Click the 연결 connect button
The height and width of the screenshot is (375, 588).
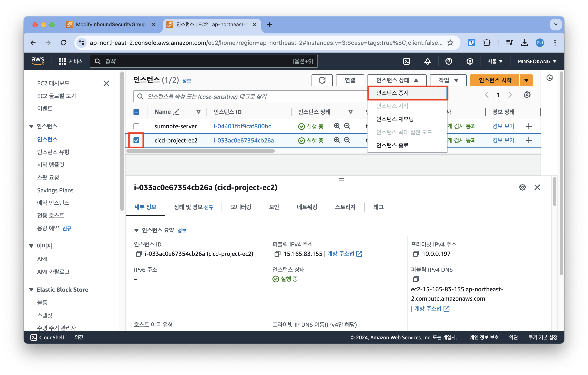pyautogui.click(x=350, y=80)
